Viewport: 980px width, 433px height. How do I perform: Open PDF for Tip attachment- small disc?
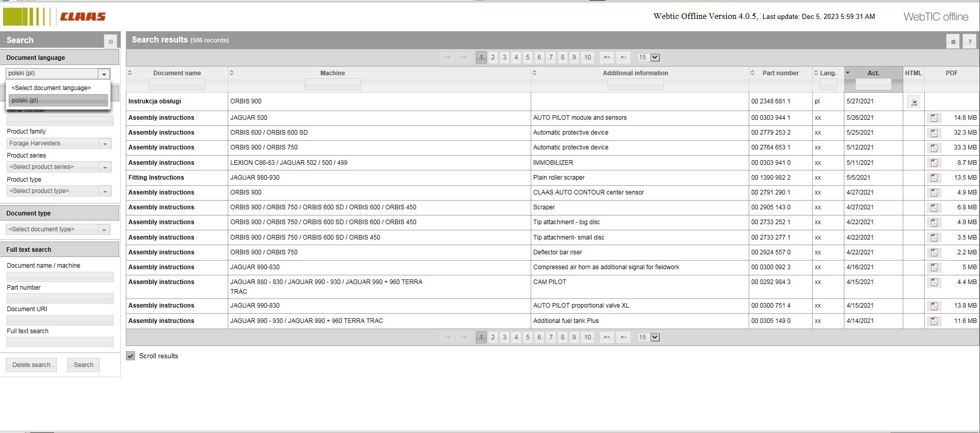(x=934, y=237)
